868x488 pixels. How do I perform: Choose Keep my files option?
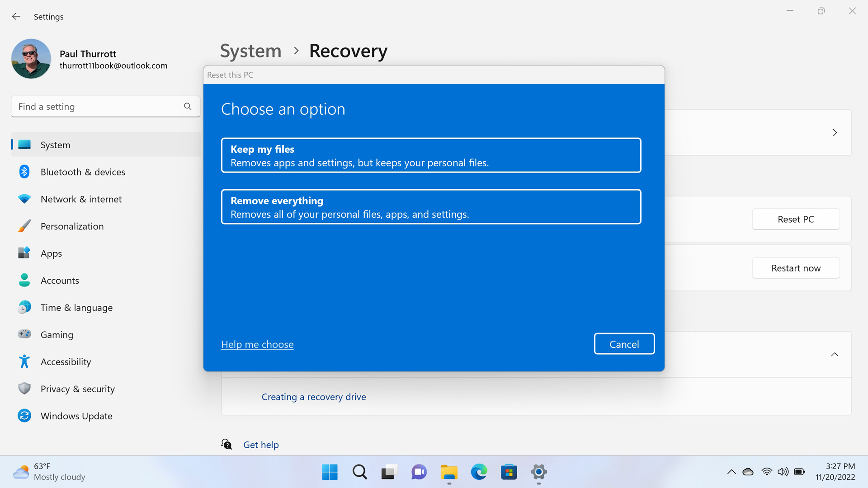[x=431, y=155]
